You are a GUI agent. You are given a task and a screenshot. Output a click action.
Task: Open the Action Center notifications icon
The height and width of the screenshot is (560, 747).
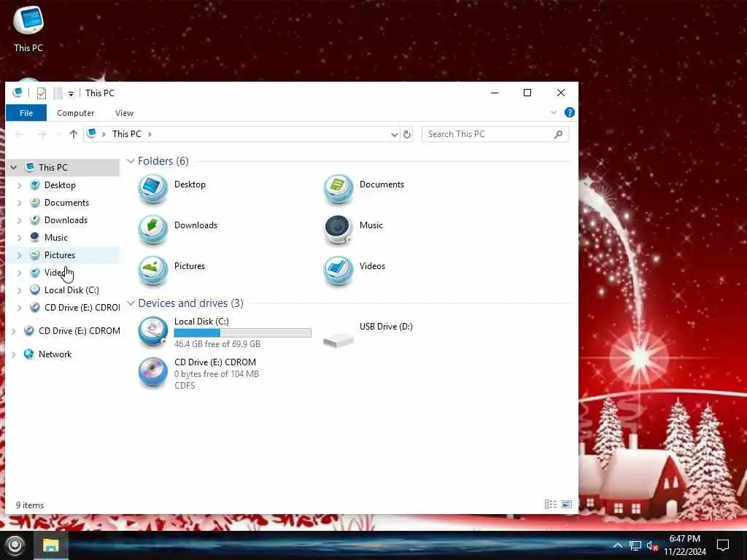pyautogui.click(x=723, y=545)
